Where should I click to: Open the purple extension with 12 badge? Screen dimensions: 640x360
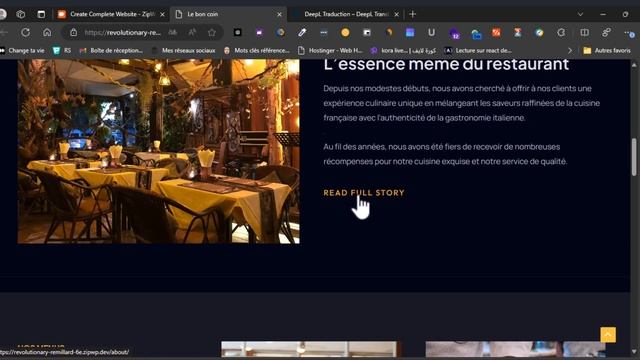tap(454, 33)
